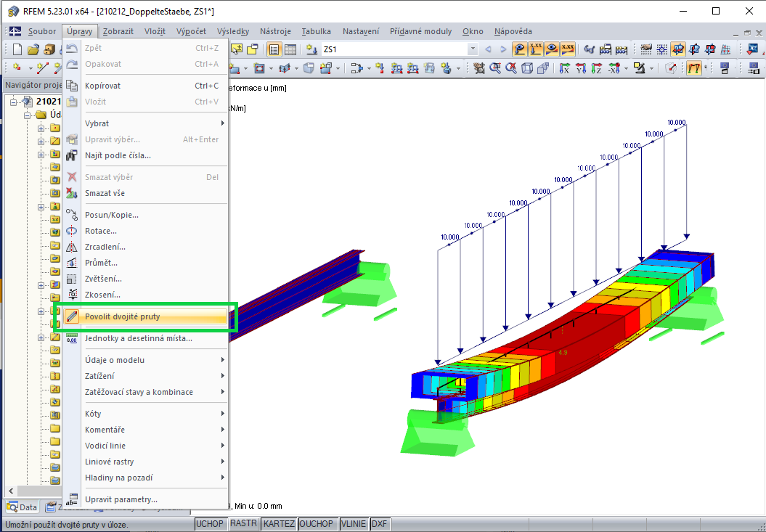Open the ZS1 load case dropdown arrow
The image size is (766, 532).
click(473, 49)
